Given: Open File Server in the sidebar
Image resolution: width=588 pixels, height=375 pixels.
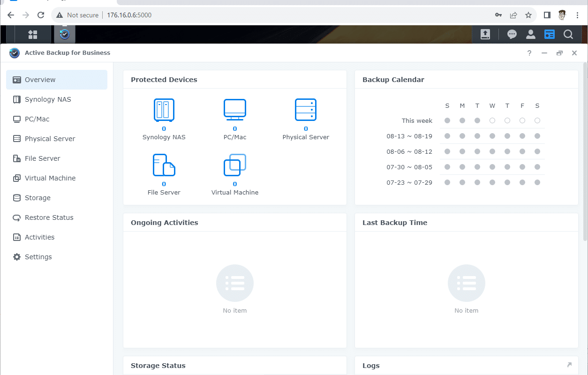Looking at the screenshot, I should [x=57, y=158].
